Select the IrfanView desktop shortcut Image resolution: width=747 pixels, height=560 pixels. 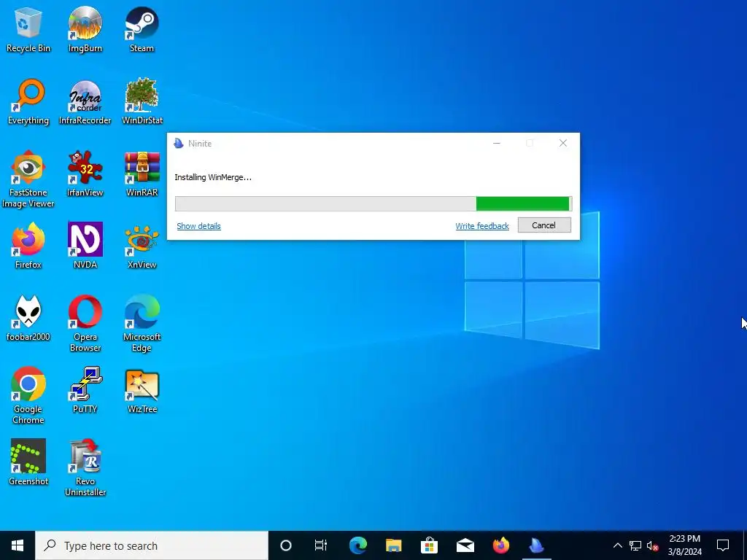point(85,174)
